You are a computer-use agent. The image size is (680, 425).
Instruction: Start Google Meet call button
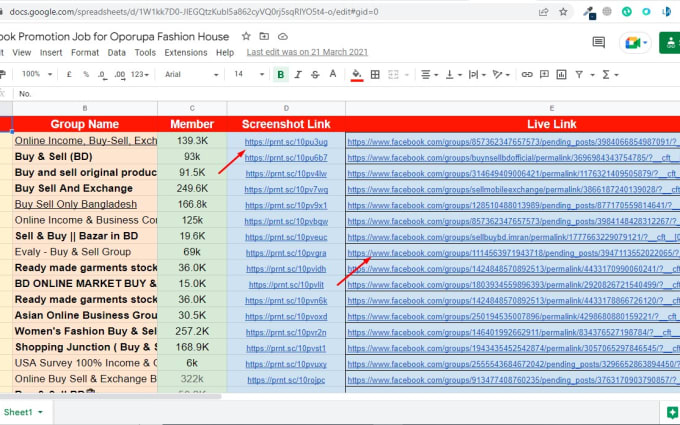[636, 42]
